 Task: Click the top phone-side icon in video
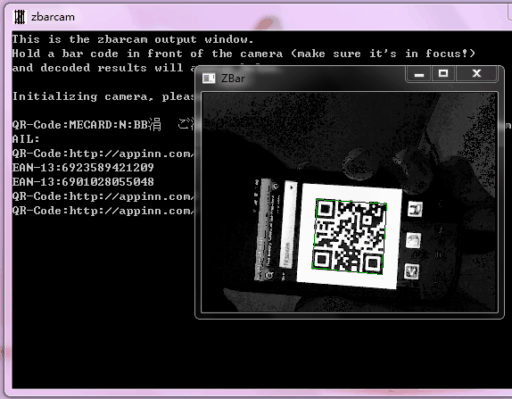pos(415,209)
